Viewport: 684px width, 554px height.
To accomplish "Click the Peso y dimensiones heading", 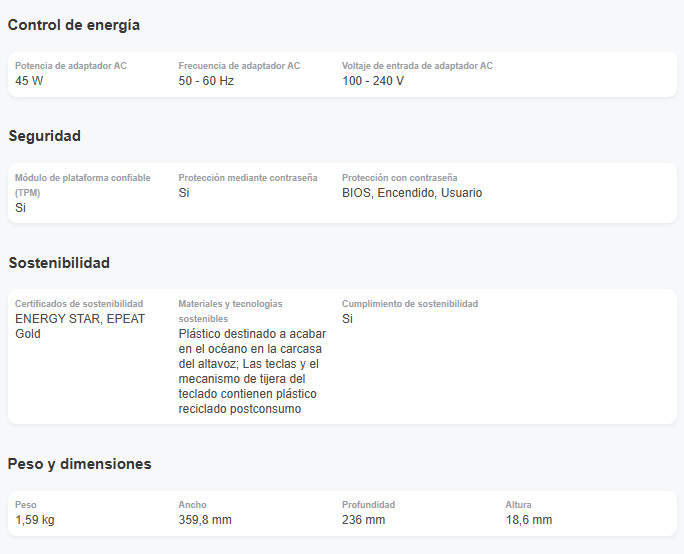I will tap(79, 464).
